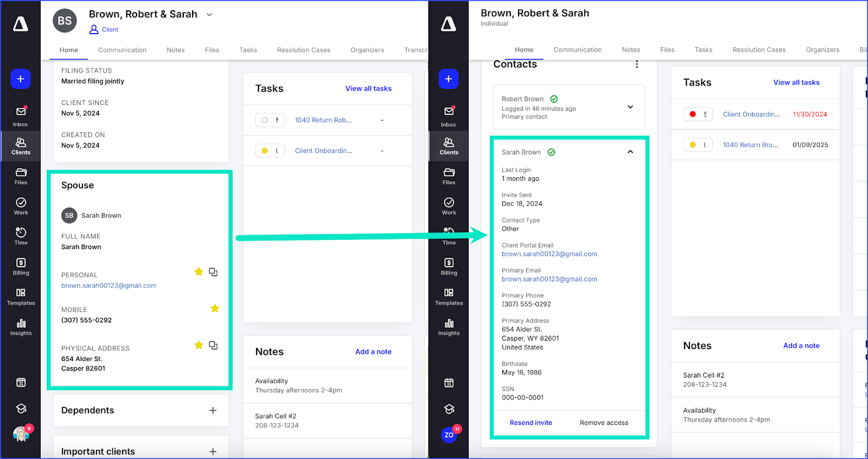Screen dimensions: 868x459
Task: Open the Communication tab
Action: (x=122, y=50)
